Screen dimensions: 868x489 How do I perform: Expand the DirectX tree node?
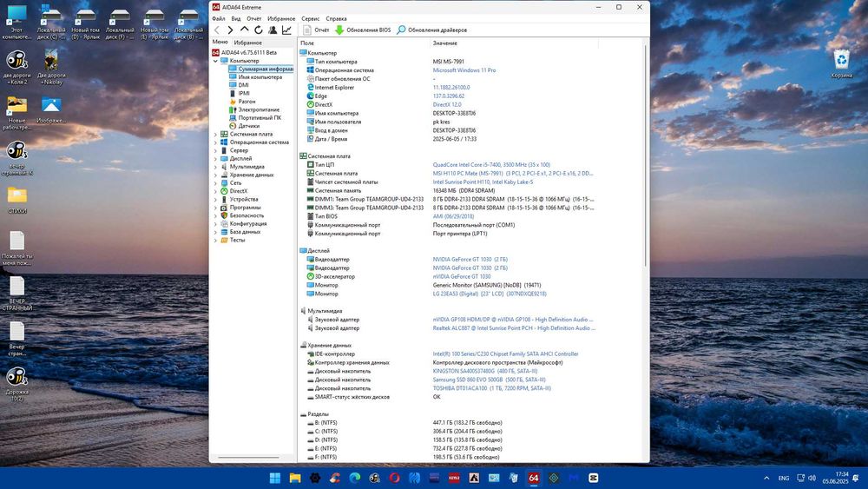click(215, 191)
